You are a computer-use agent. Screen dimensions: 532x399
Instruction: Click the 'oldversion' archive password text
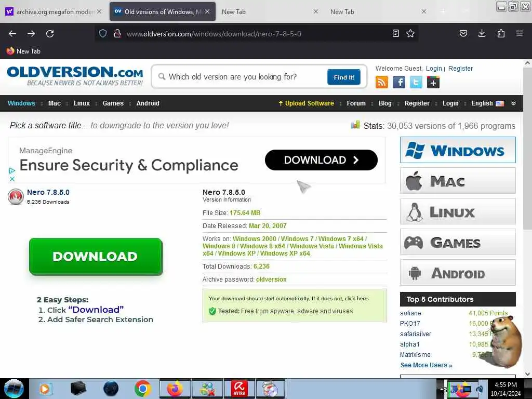tap(271, 280)
